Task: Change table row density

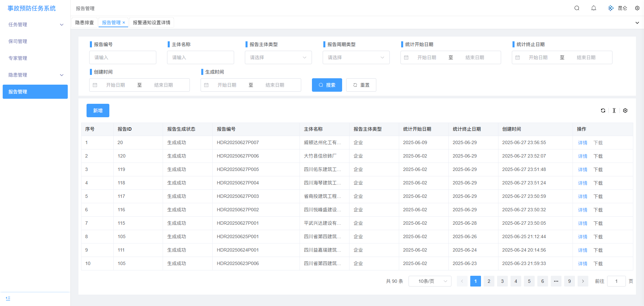Action: (x=614, y=111)
